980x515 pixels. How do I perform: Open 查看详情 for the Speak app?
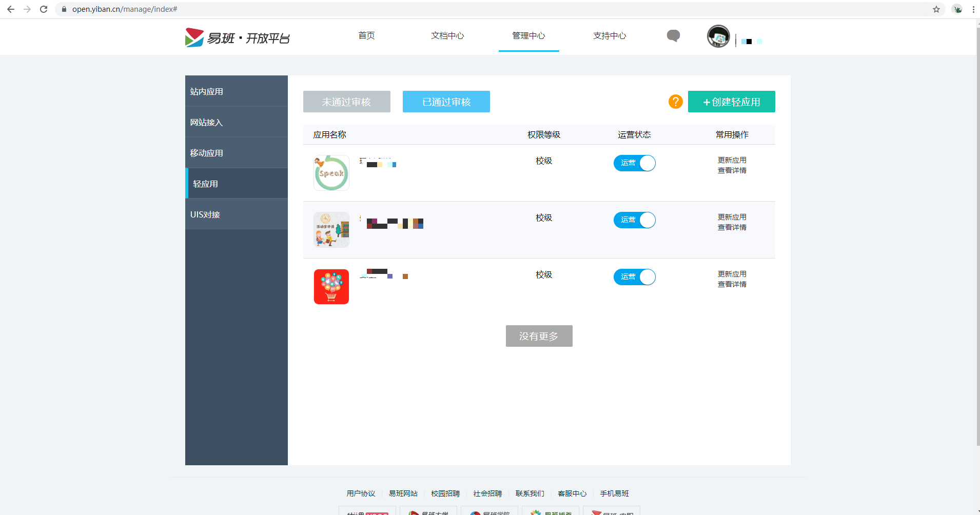[732, 170]
